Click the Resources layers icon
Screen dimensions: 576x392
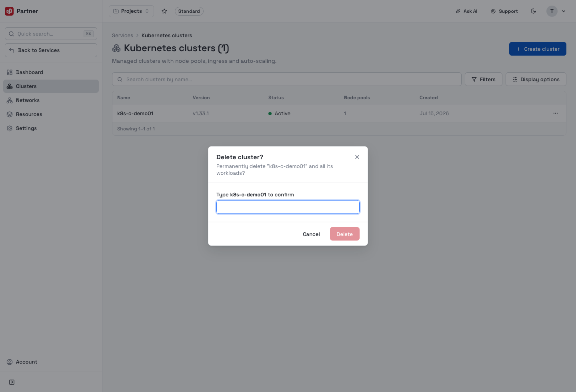(x=10, y=114)
